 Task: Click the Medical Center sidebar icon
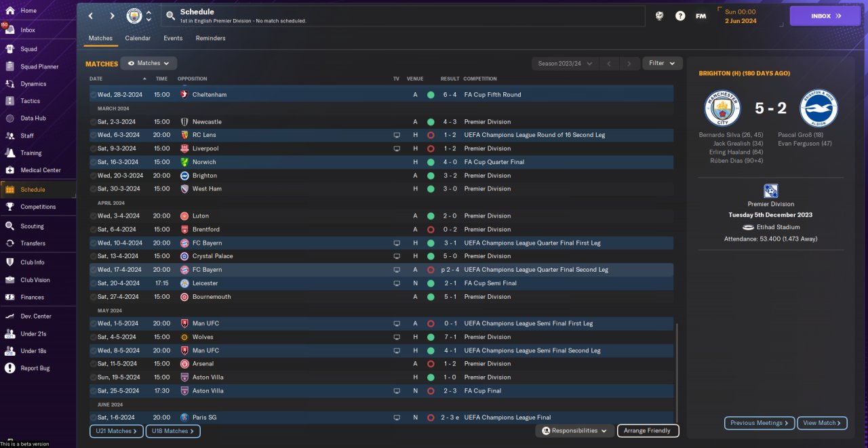pos(9,170)
